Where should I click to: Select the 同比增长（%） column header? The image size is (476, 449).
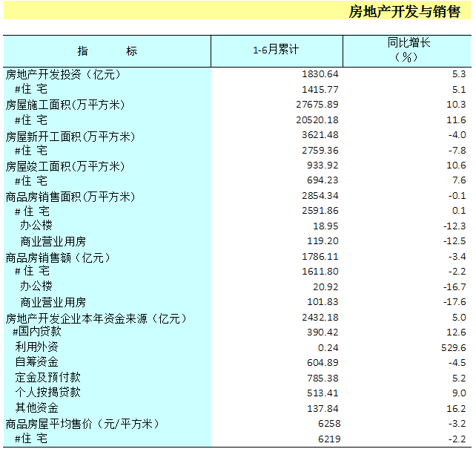pos(408,50)
